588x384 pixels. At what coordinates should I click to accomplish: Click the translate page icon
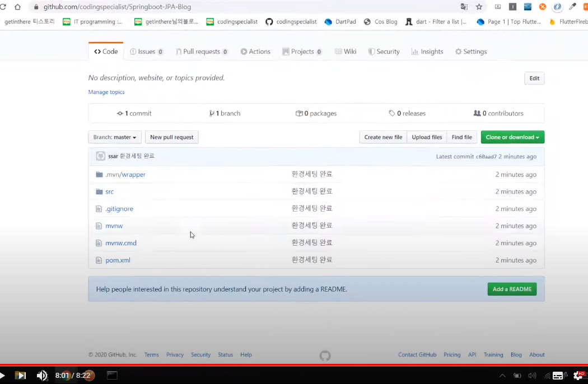(x=464, y=7)
